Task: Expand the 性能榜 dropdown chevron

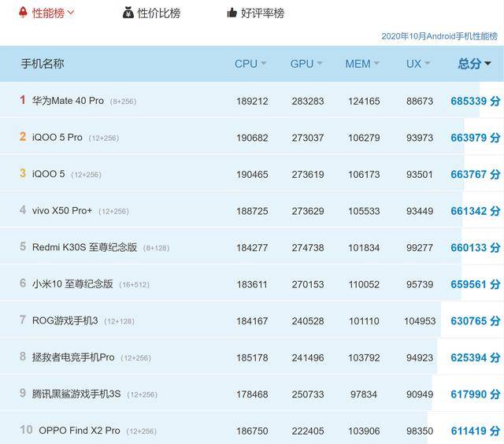Action: click(71, 13)
